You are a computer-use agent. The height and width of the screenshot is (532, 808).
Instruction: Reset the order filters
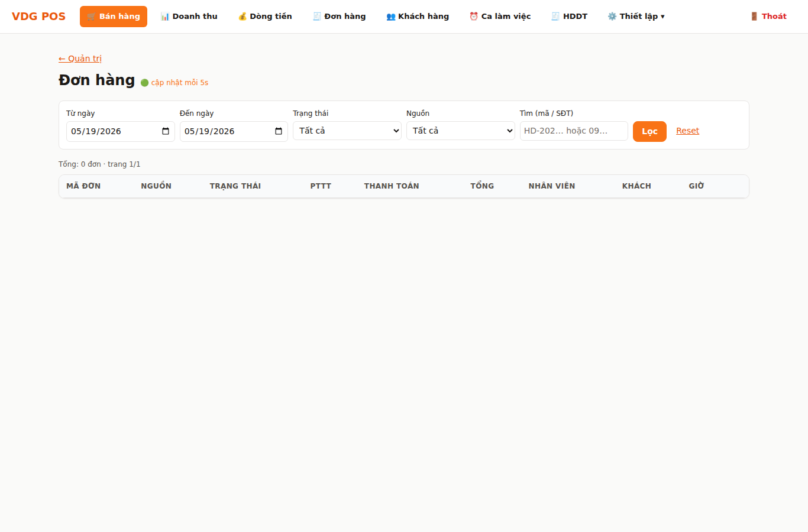click(x=687, y=131)
